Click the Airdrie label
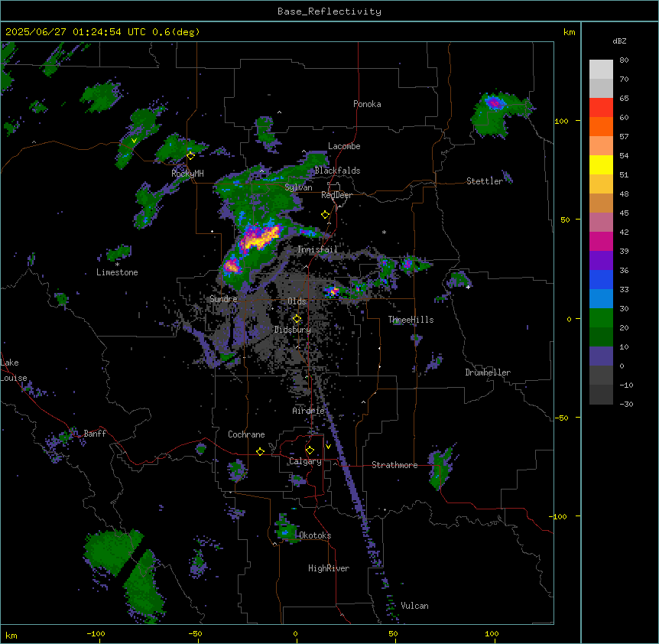 [x=308, y=411]
